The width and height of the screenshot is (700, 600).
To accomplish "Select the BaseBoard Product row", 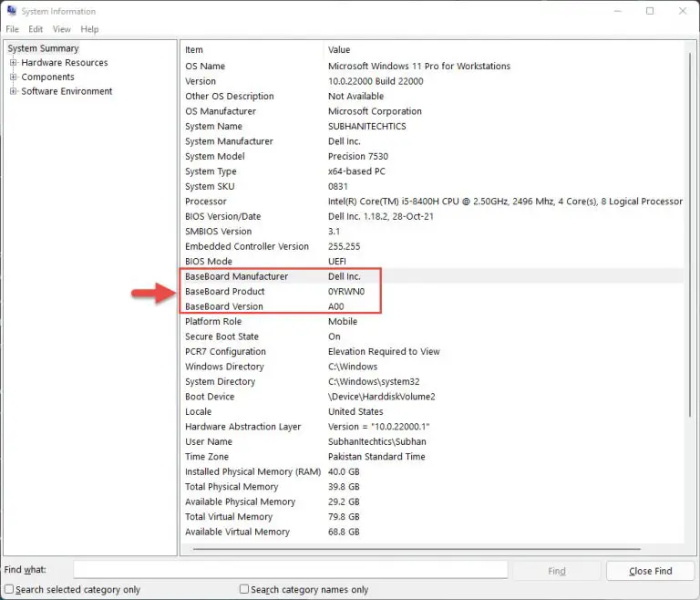I will [224, 292].
